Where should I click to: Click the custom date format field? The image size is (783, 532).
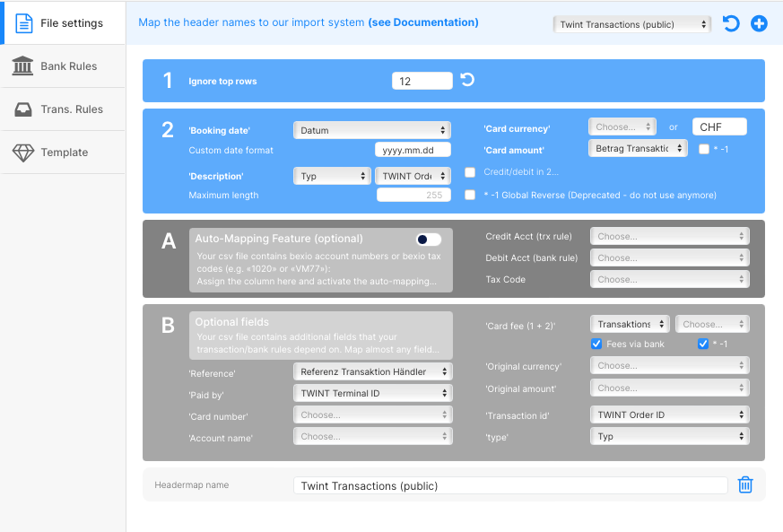(413, 150)
